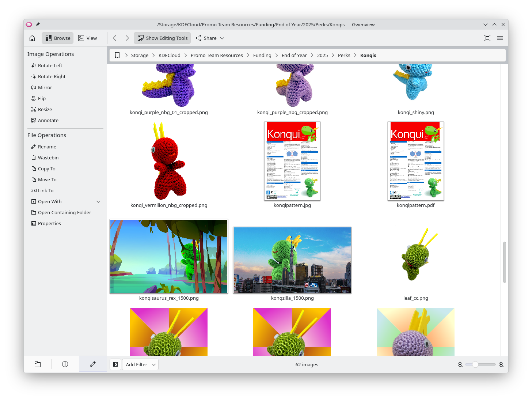Switch sidebar to the Folders tab icon
The image size is (532, 401).
click(x=38, y=364)
